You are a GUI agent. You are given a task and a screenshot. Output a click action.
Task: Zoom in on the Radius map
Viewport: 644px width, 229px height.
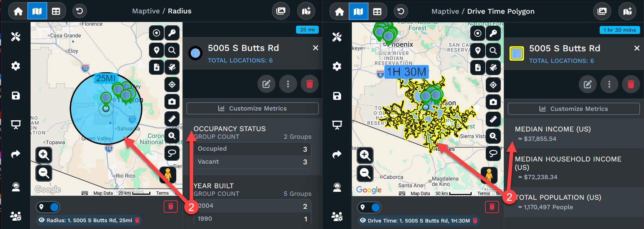point(44,155)
